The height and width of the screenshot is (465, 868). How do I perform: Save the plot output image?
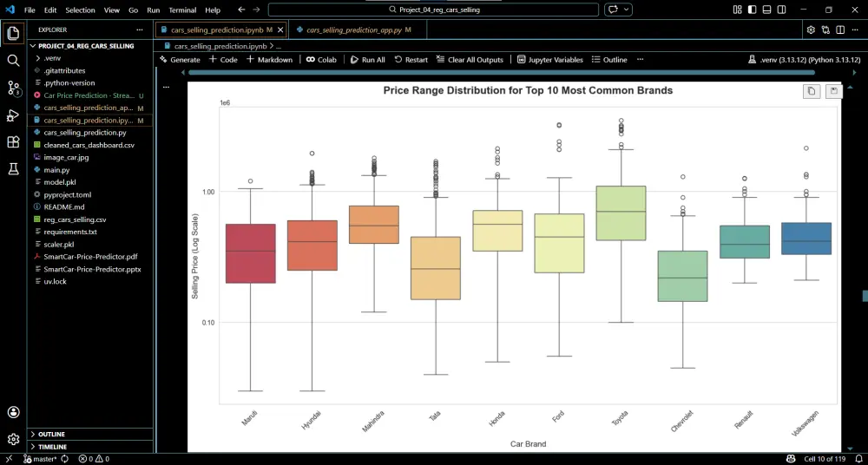click(x=833, y=91)
